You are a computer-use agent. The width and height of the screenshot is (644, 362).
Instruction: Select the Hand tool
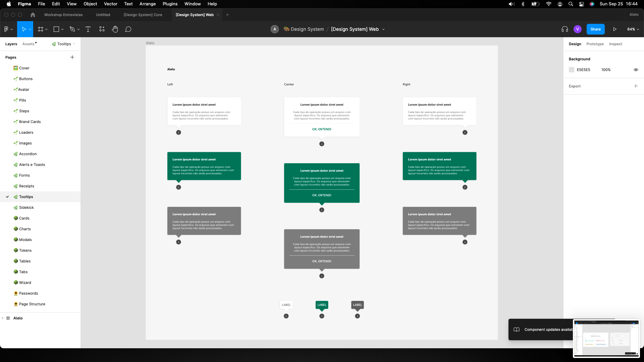(115, 29)
